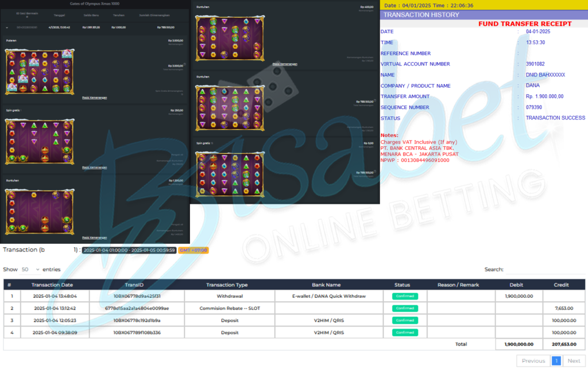Click the info icon beside Putaran total Rp 3.000,00

(184, 64)
